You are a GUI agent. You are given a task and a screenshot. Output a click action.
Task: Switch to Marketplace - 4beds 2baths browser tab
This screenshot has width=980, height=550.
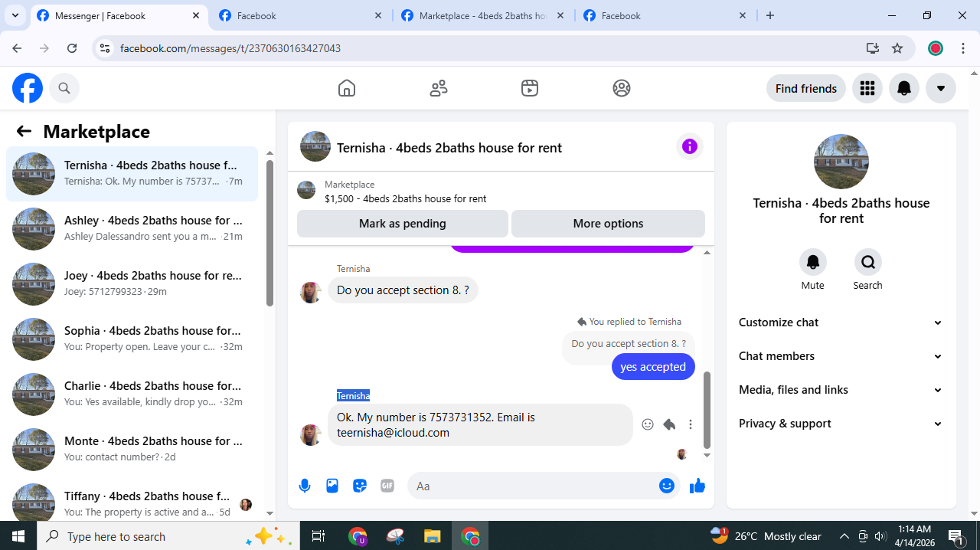pos(483,15)
